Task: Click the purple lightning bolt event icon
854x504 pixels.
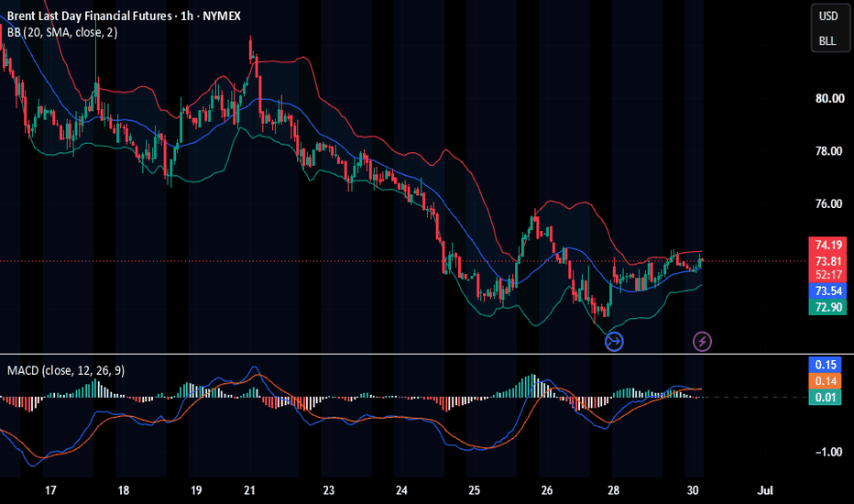Action: [x=702, y=342]
